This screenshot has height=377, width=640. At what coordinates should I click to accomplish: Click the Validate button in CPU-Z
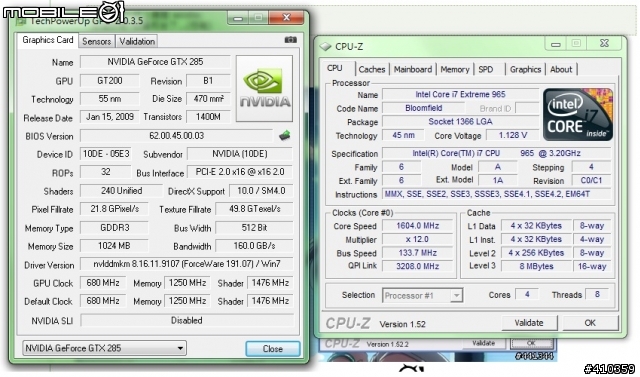click(529, 323)
